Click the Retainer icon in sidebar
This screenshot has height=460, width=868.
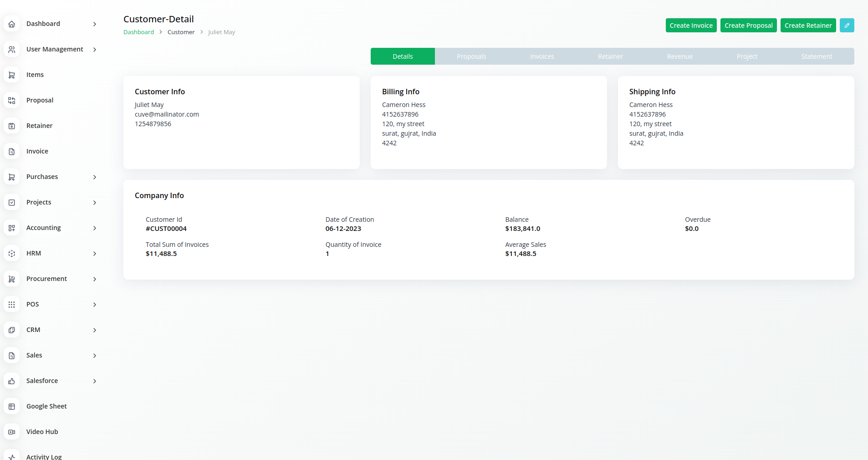click(12, 126)
